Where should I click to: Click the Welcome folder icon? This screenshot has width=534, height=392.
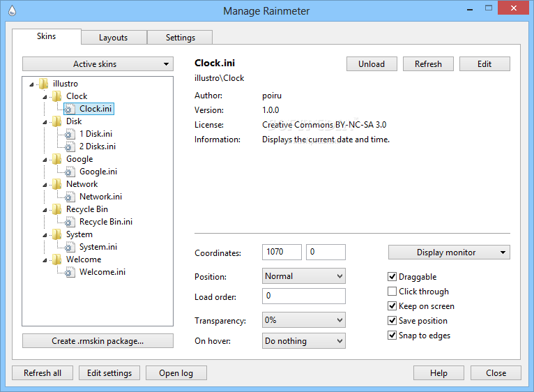pyautogui.click(x=57, y=259)
